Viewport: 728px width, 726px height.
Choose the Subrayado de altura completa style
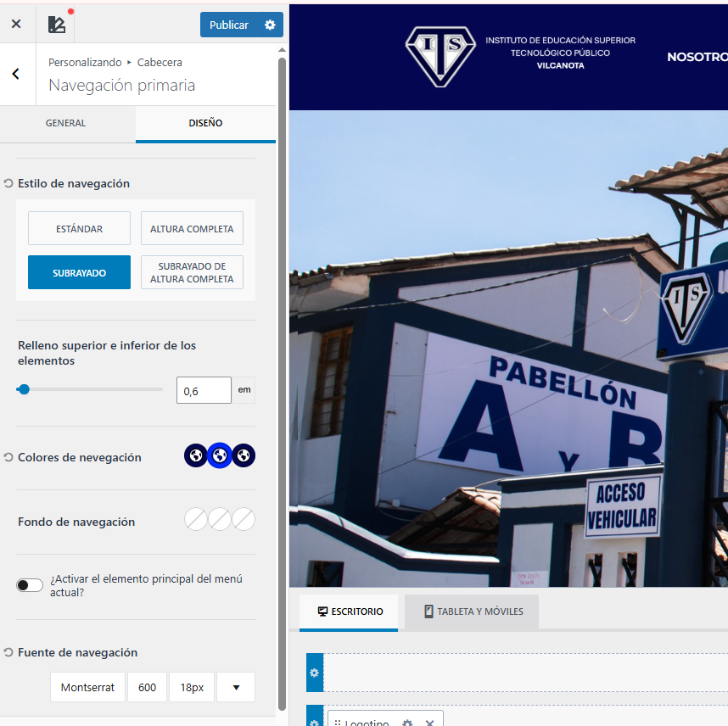(192, 272)
